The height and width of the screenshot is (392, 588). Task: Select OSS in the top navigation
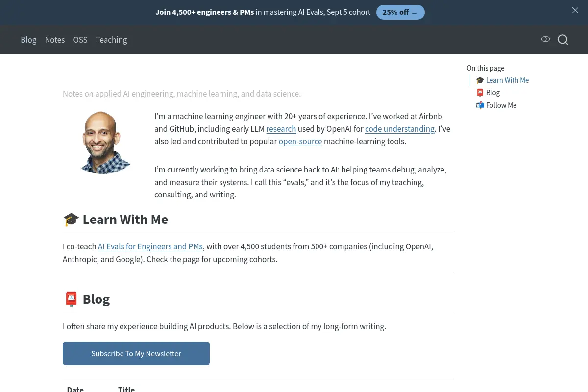point(80,40)
